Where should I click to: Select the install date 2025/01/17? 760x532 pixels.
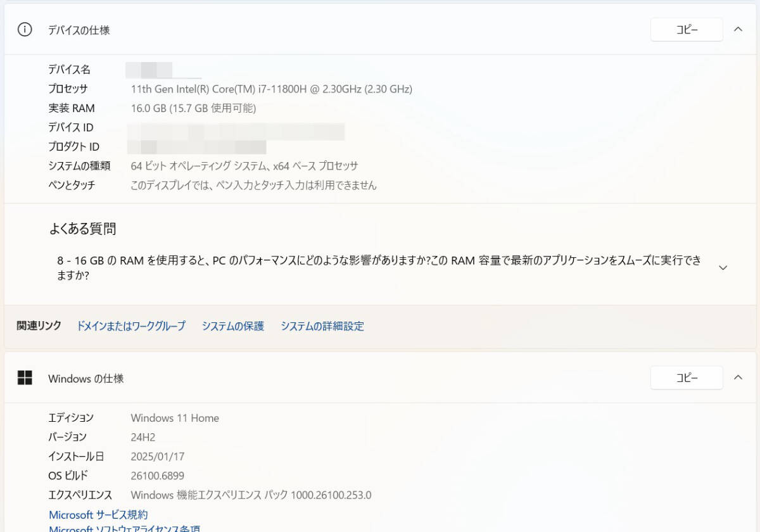click(158, 457)
